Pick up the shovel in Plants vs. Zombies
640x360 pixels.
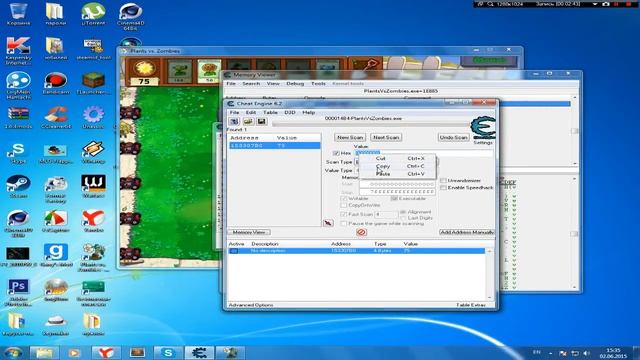[x=365, y=64]
